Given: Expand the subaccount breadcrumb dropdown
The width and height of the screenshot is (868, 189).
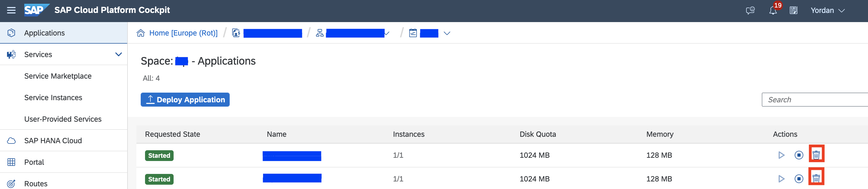Looking at the screenshot, I should 387,33.
